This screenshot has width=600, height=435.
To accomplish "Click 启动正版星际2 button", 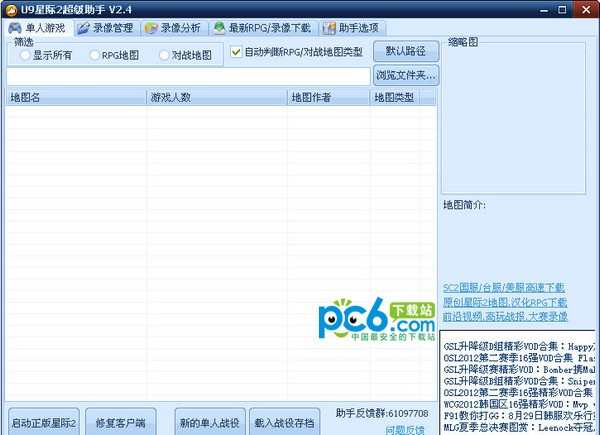I will [44, 422].
